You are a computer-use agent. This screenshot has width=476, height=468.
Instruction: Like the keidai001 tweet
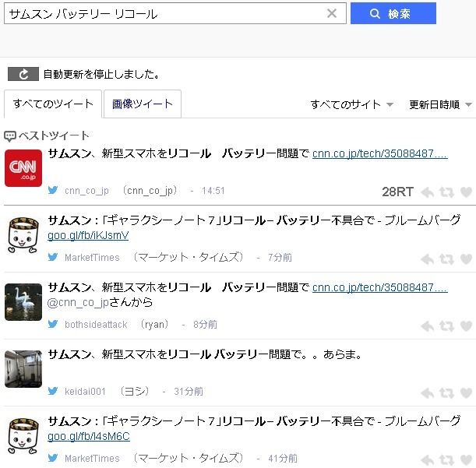tap(467, 393)
